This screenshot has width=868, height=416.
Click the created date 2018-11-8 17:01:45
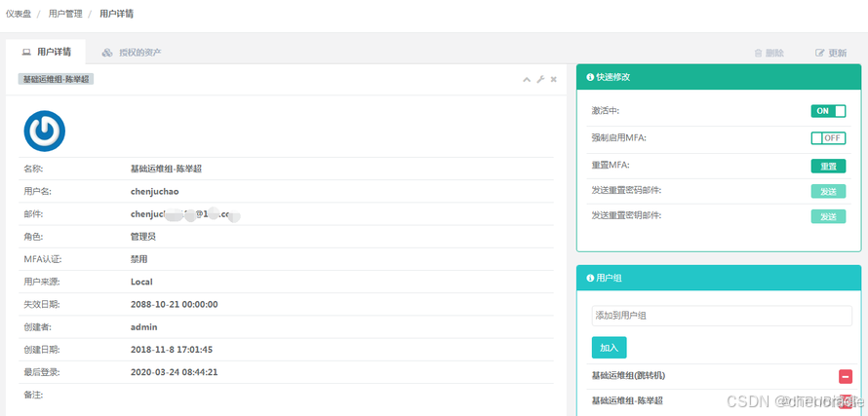172,350
